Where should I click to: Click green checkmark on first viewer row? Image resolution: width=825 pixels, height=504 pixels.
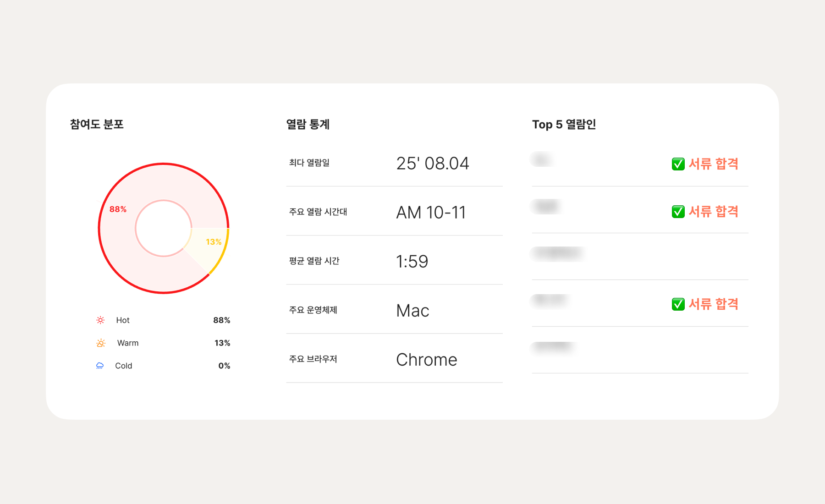click(678, 164)
